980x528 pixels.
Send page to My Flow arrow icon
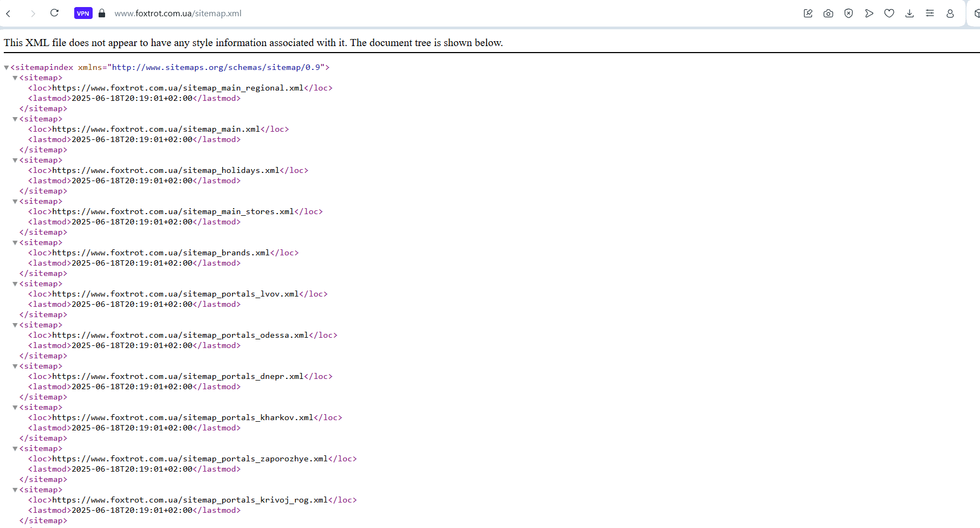(x=869, y=14)
